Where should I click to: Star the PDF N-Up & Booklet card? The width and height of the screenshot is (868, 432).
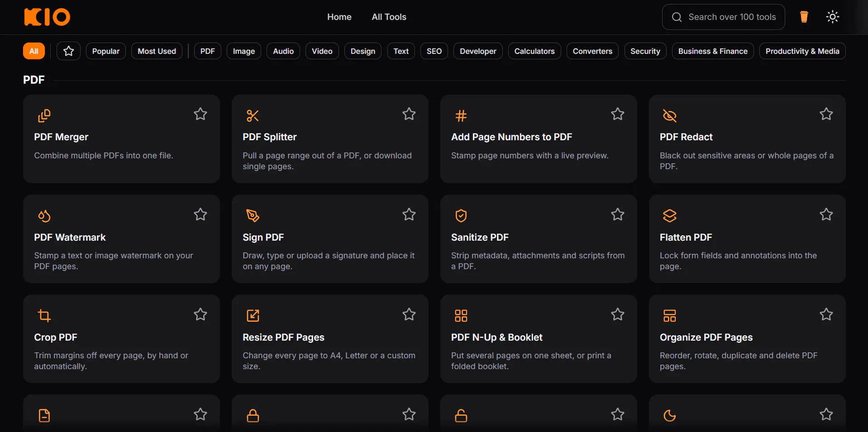(x=618, y=314)
